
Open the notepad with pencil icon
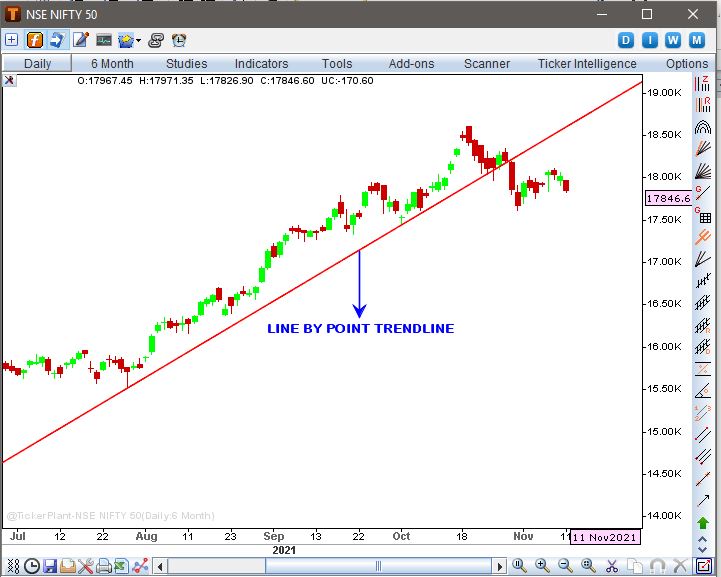click(x=81, y=40)
